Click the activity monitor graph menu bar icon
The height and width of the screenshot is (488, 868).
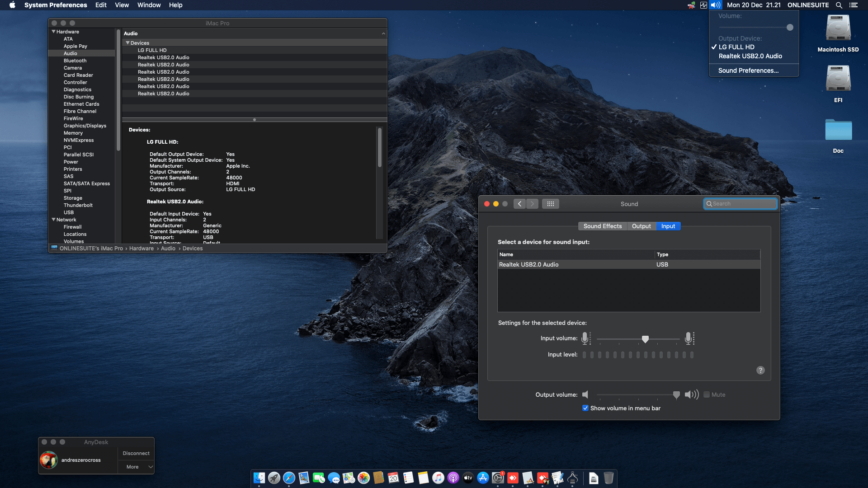703,5
